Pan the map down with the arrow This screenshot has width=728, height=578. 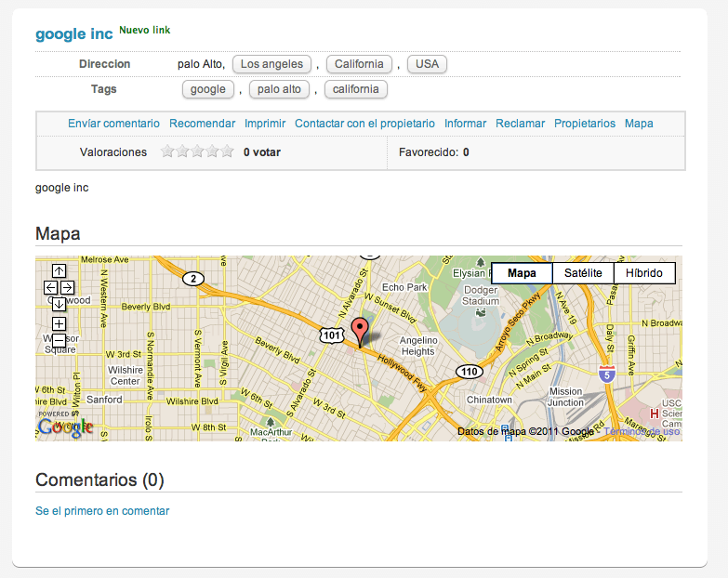(59, 304)
